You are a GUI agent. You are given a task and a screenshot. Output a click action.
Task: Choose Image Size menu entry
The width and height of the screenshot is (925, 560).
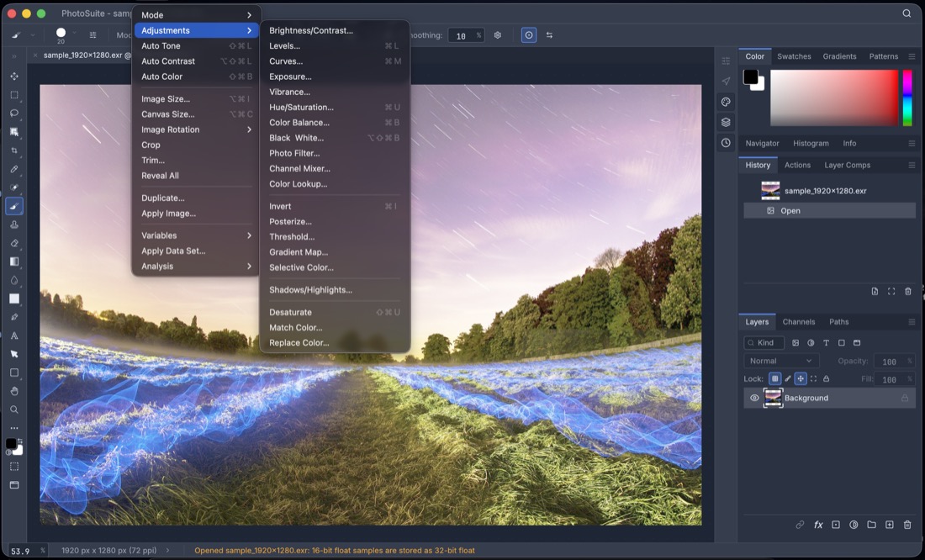[x=197, y=99]
